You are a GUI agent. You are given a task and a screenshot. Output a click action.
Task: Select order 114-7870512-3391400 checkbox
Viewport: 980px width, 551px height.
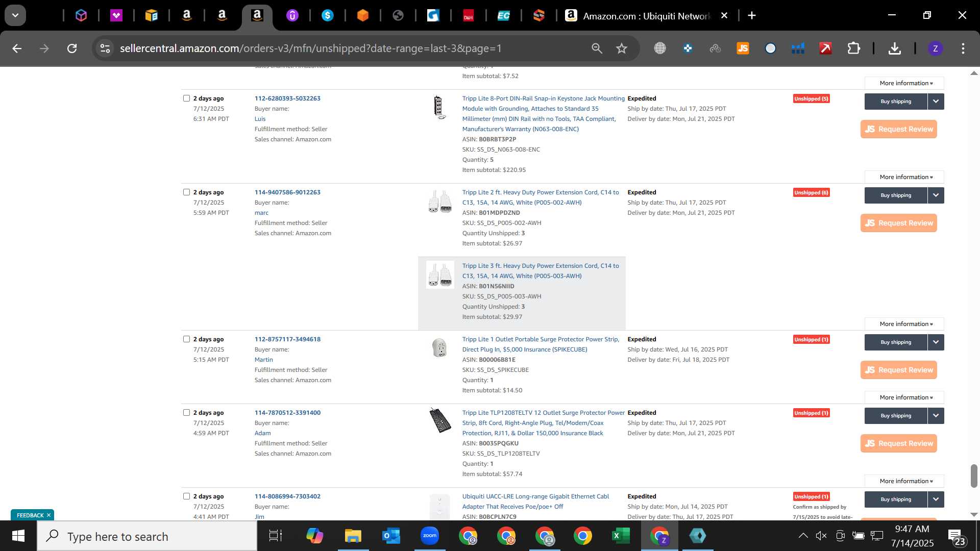[x=186, y=413]
